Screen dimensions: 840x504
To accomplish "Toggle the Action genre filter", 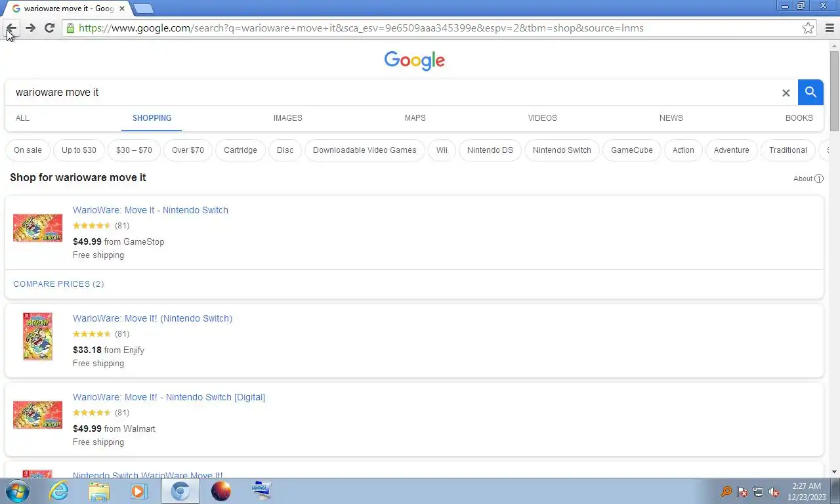I will pyautogui.click(x=683, y=150).
